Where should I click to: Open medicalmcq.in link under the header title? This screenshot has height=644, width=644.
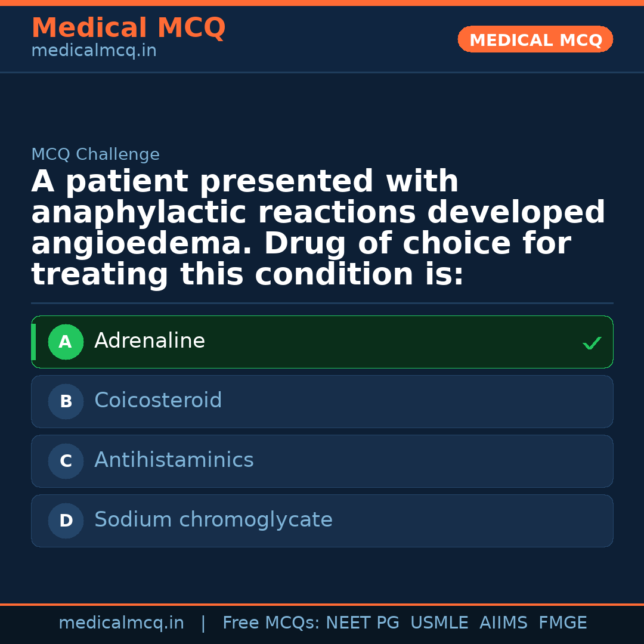94,51
